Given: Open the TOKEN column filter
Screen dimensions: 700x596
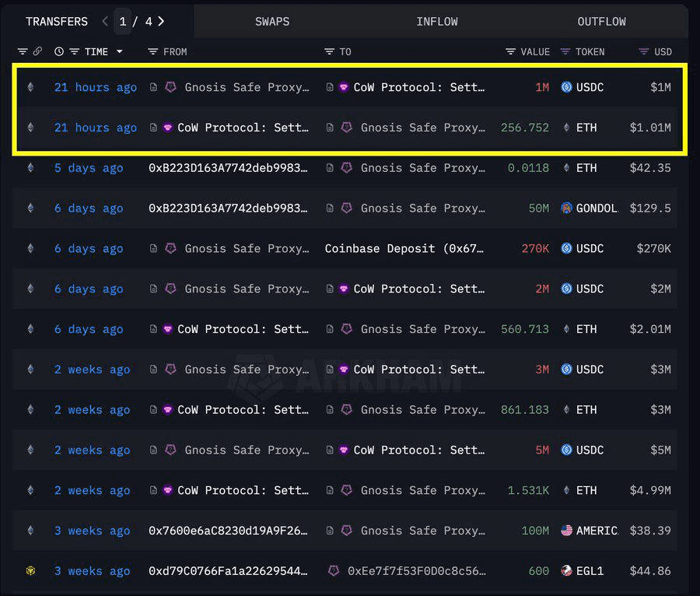Looking at the screenshot, I should pyautogui.click(x=565, y=52).
